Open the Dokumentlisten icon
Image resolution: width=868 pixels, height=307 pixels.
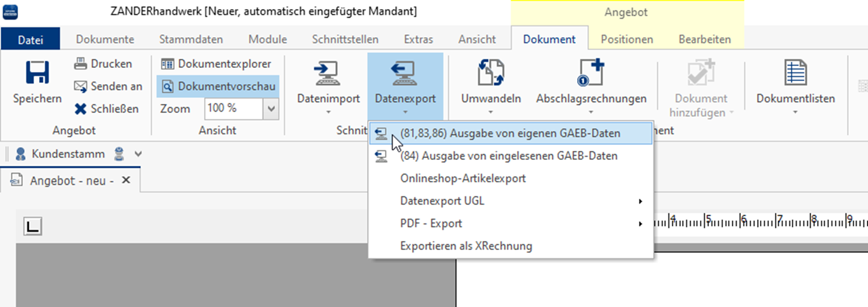pyautogui.click(x=795, y=73)
